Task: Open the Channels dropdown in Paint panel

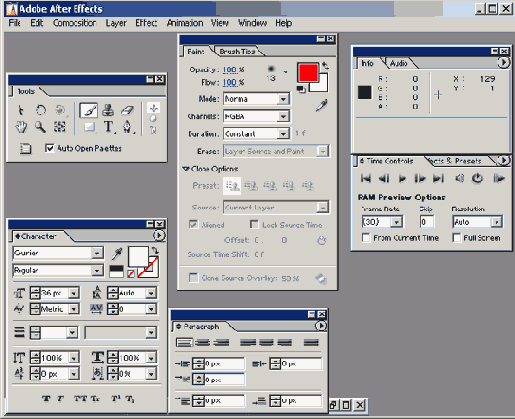Action: point(256,116)
